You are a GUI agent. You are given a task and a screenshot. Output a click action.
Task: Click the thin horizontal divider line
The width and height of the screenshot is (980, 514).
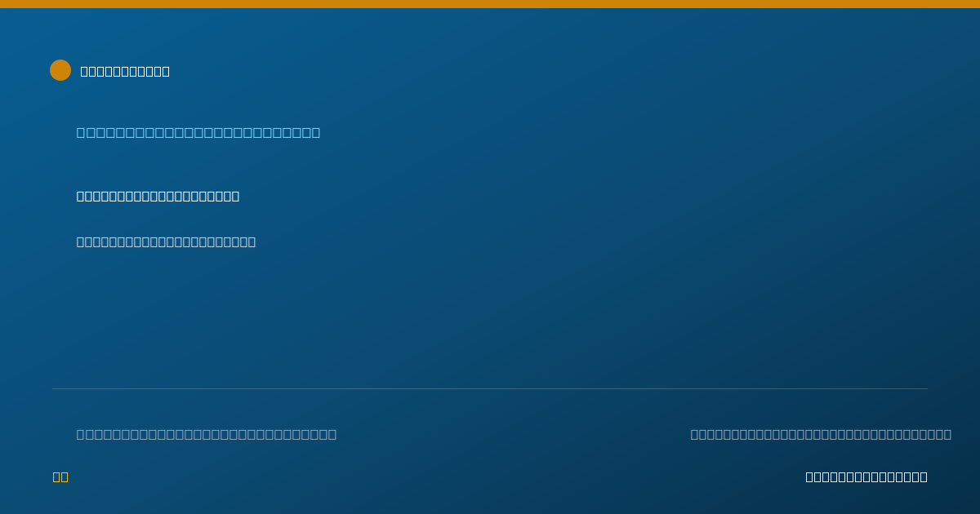tap(490, 388)
